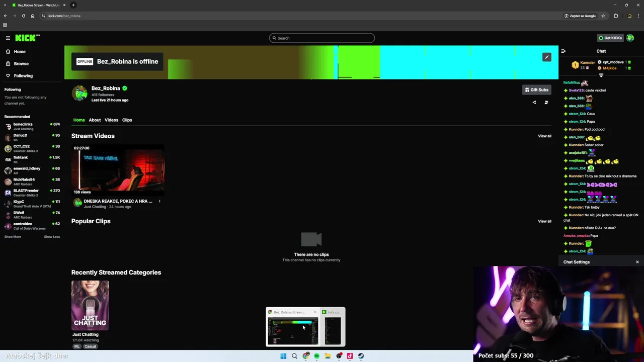Screen dimensions: 644x362
Task: Click Show Less in Recommended
Action: point(52,237)
